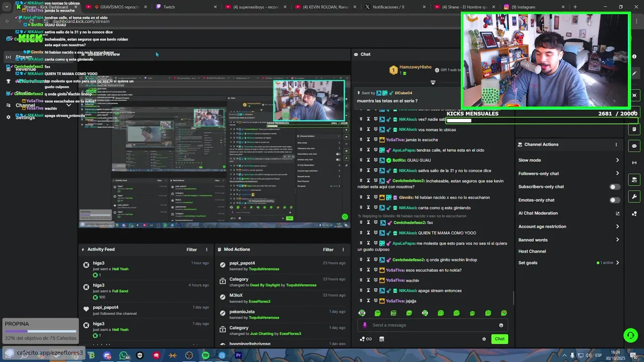The image size is (644, 362).
Task: Switch to the Twitch browser tab
Action: [x=186, y=7]
